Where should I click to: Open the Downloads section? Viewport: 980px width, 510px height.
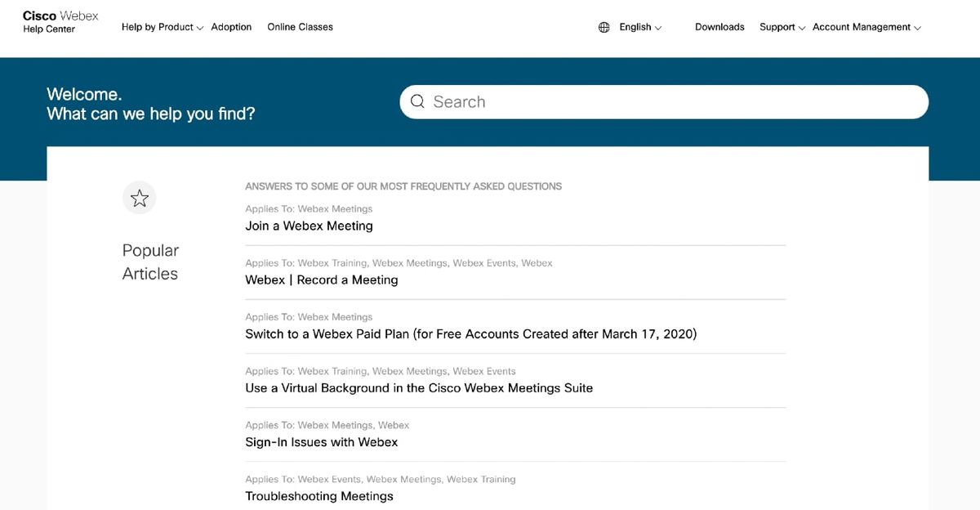click(x=719, y=27)
